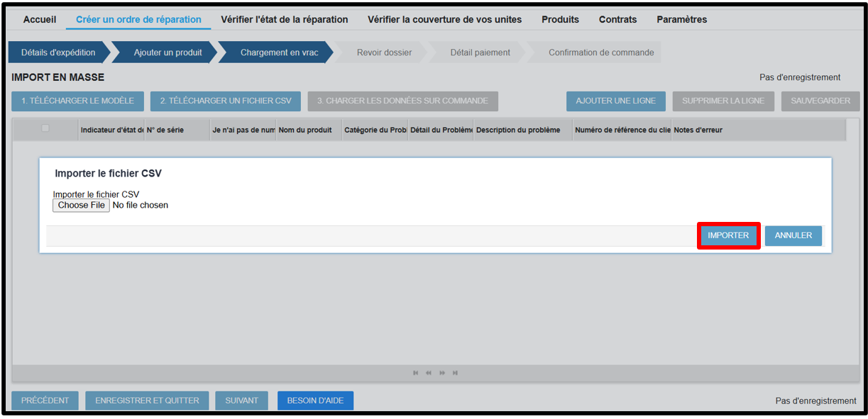Go to last page in table pager
The image size is (868, 419).
click(455, 373)
